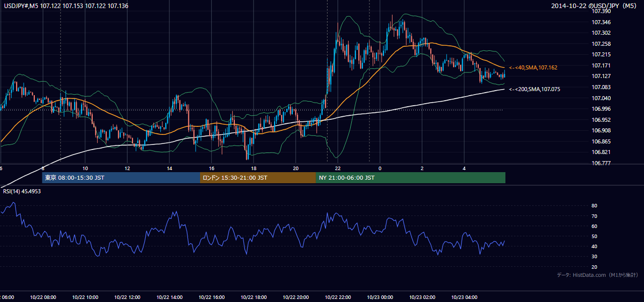The image size is (644, 302).
Task: Click the 107.083 price axis label
Action: click(x=601, y=87)
